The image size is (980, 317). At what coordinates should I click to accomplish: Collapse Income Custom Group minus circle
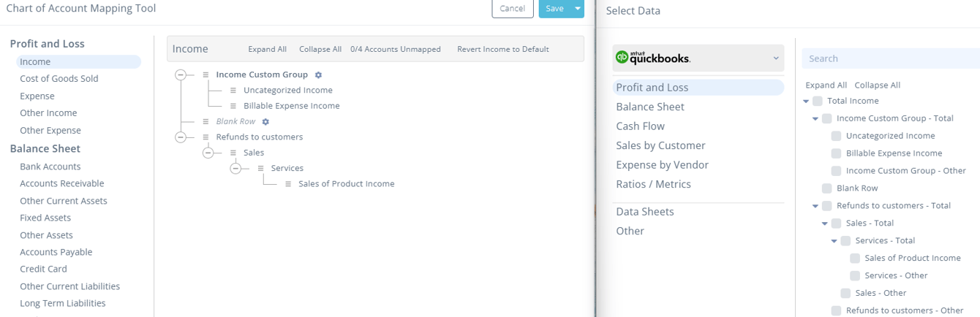(x=181, y=75)
